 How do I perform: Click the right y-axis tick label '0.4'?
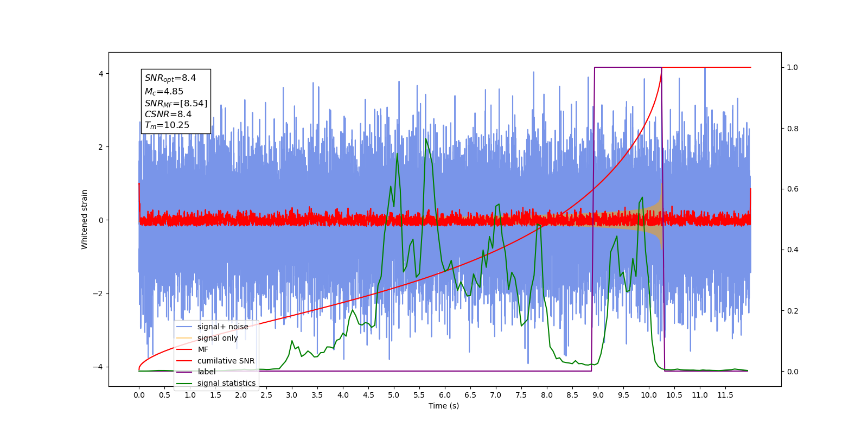(793, 250)
